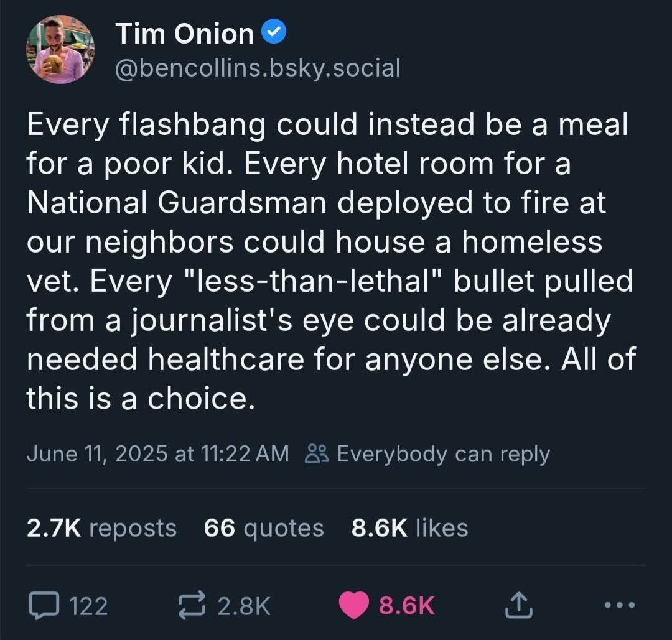672x640 pixels.
Task: Open Tim Onion's profile avatar photo
Action: [x=60, y=49]
